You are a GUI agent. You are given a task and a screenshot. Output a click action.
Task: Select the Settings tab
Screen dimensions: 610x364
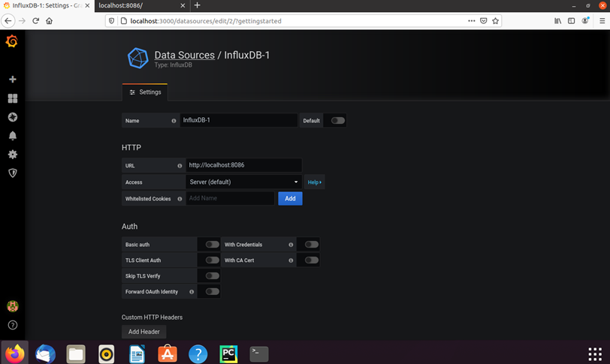click(x=145, y=92)
